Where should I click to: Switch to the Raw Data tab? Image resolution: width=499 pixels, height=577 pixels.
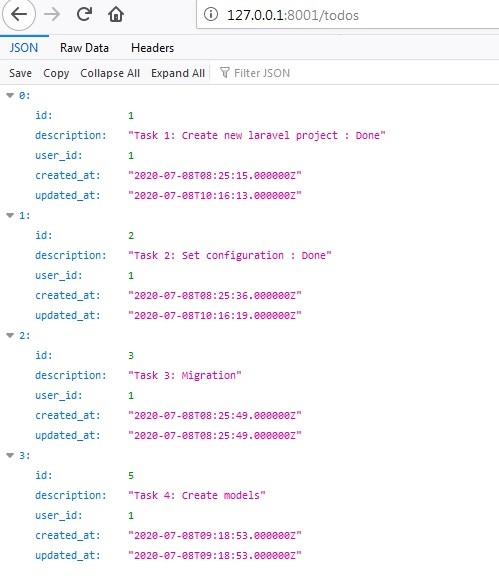tap(84, 48)
